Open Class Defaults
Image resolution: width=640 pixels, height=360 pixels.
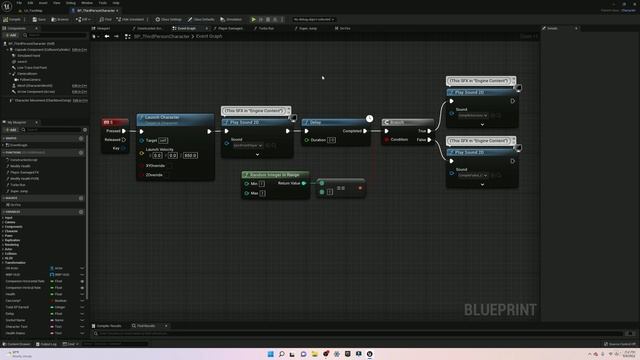coord(201,19)
